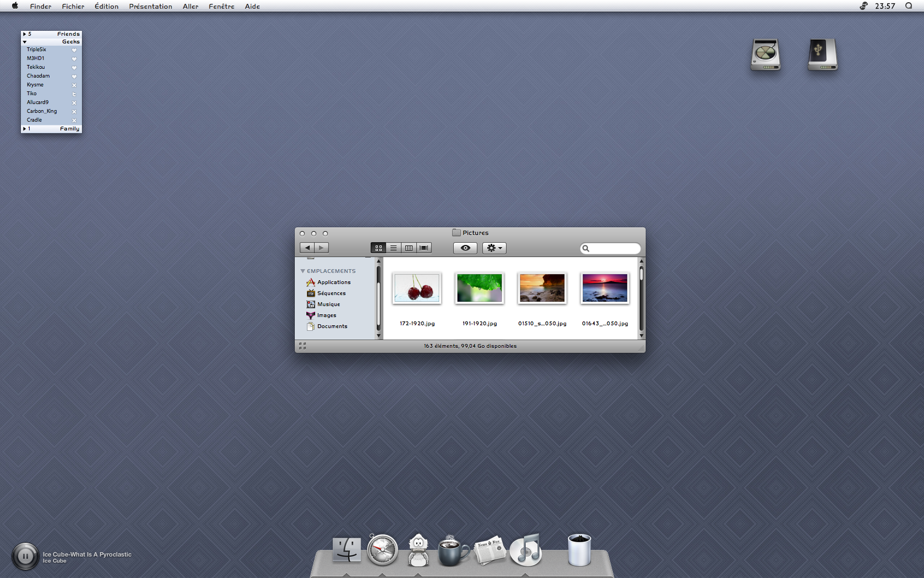Select contact Allucard9 in buddy list
The image size is (924, 578).
[52, 102]
